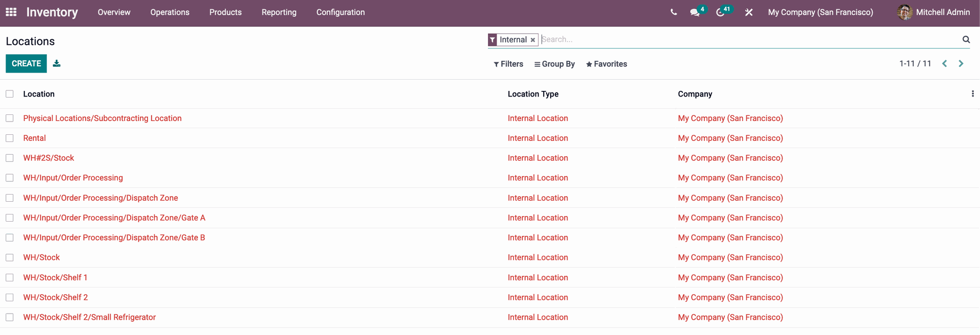
Task: Go to the Overview menu
Action: pos(114,12)
